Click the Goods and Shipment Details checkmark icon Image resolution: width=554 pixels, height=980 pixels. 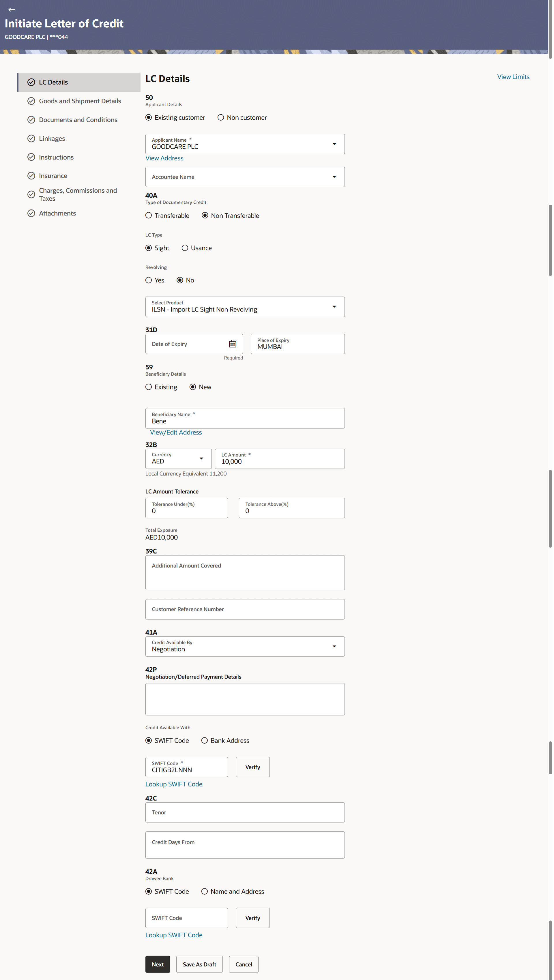(x=31, y=101)
